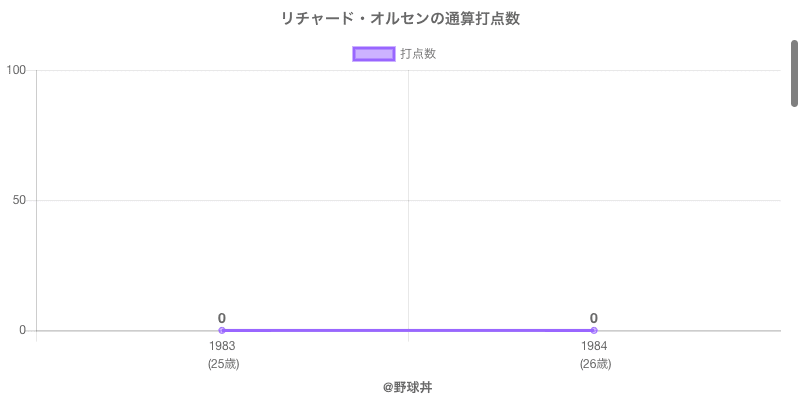Viewport: 800px width, 400px height.
Task: Click the horizontal gridline at 50
Action: click(x=300, y=200)
